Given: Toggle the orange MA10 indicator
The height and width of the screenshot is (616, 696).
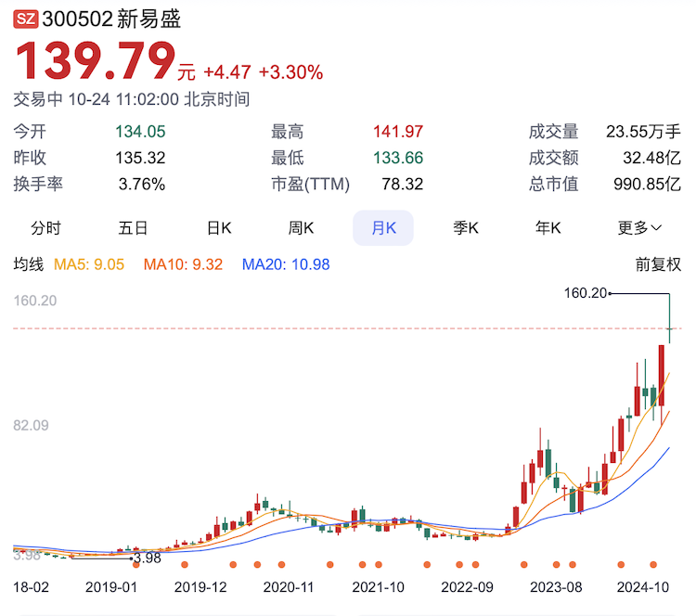Looking at the screenshot, I should 183,264.
